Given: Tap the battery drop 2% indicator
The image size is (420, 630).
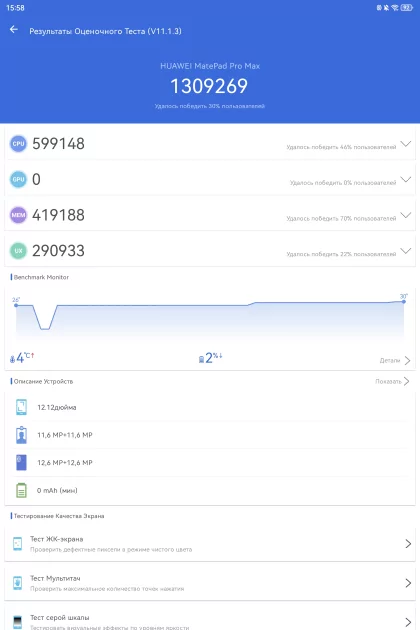Looking at the screenshot, I should [211, 358].
